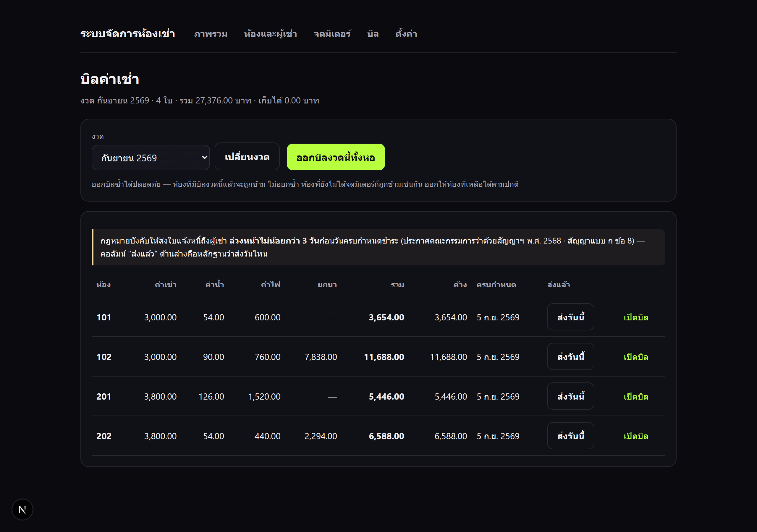Click electricity charge 600.00
Screen dimensions: 757x532
coord(267,317)
